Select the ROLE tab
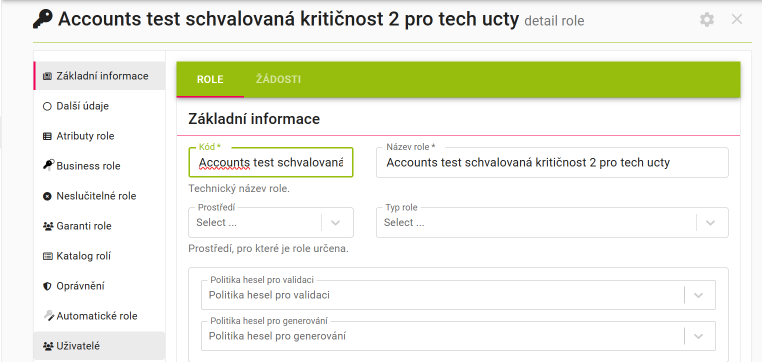Screen dimensions: 762x362 click(210, 80)
